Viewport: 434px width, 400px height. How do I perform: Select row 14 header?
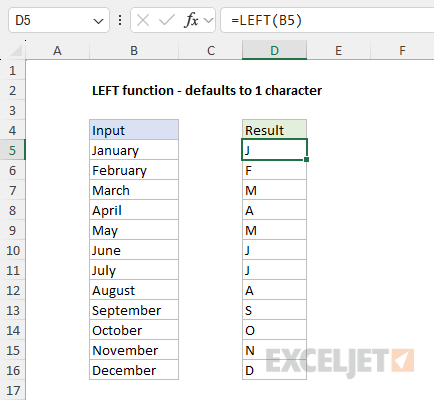click(x=13, y=330)
